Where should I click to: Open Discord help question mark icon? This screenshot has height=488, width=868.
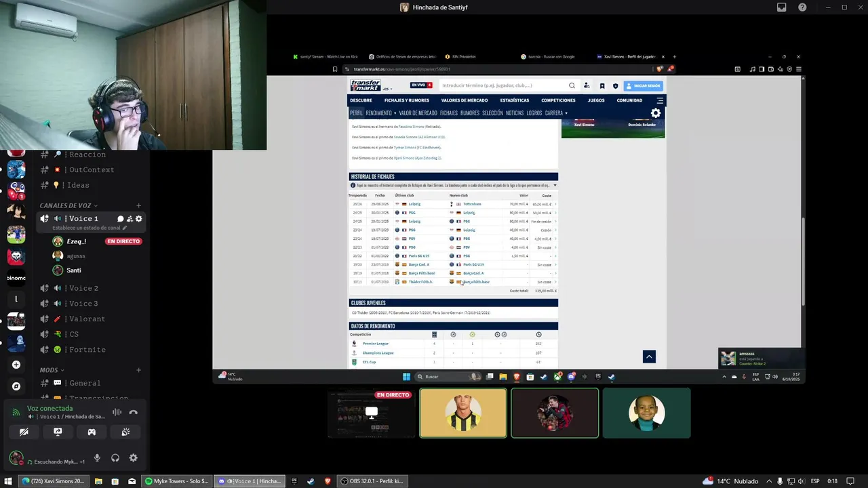click(802, 7)
